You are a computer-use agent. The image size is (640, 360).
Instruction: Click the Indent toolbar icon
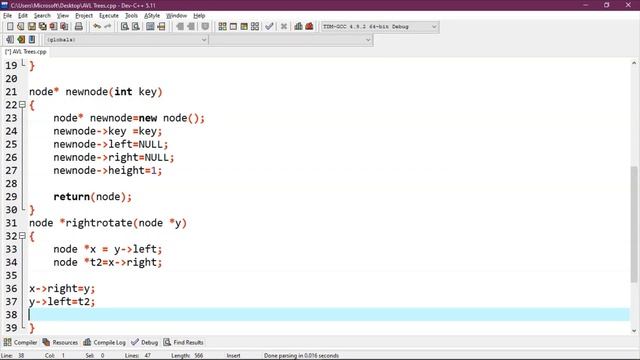180,27
